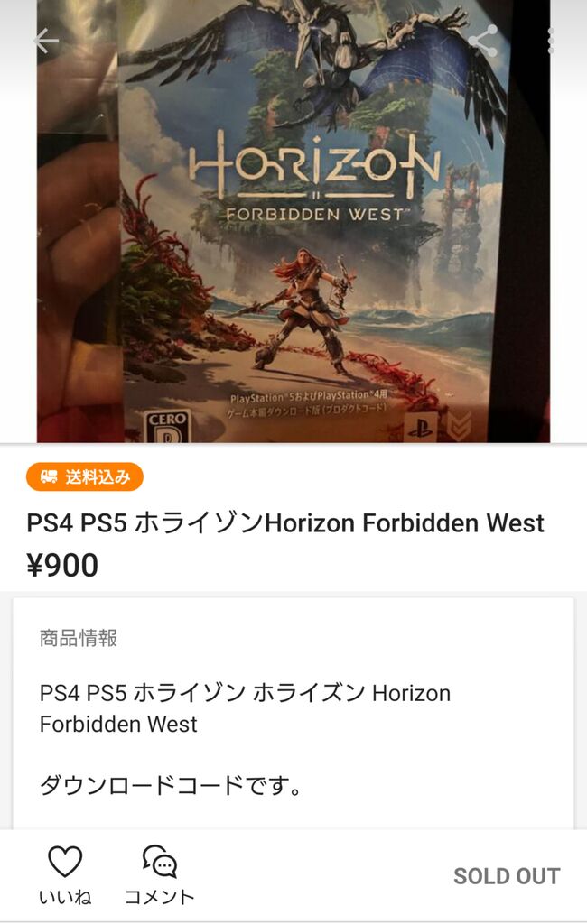Open the Horizon product photo
The width and height of the screenshot is (587, 924).
tap(293, 221)
